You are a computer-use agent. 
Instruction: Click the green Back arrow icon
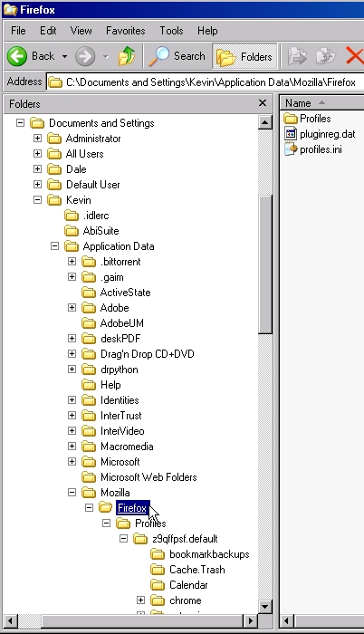17,56
